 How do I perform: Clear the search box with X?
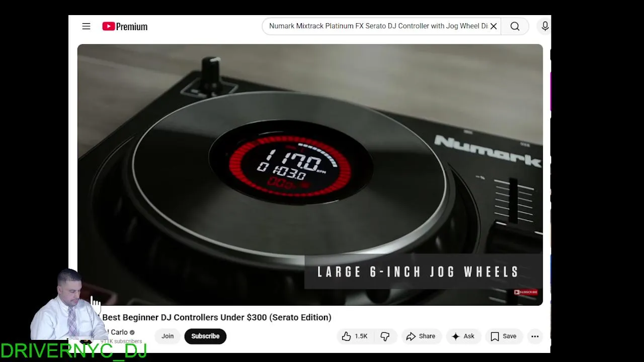494,26
